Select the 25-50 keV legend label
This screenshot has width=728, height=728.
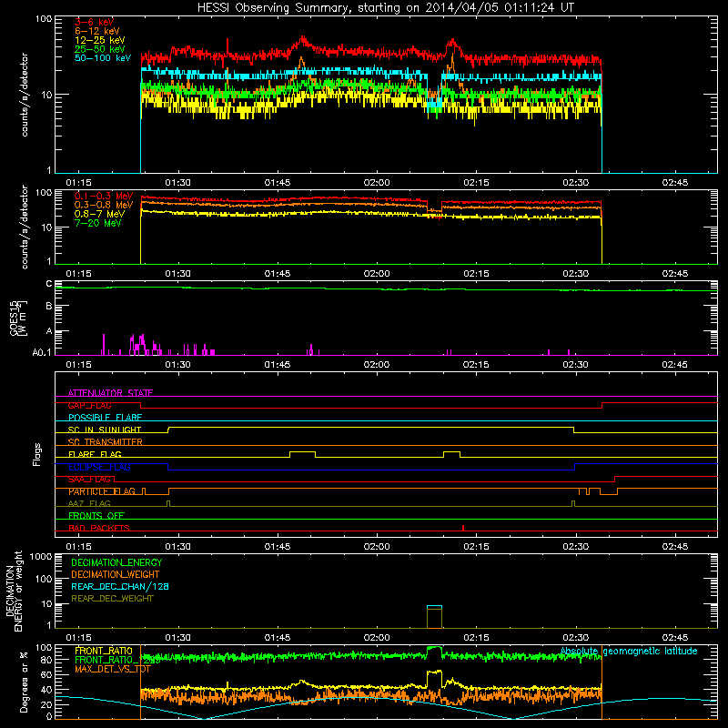pyautogui.click(x=99, y=49)
